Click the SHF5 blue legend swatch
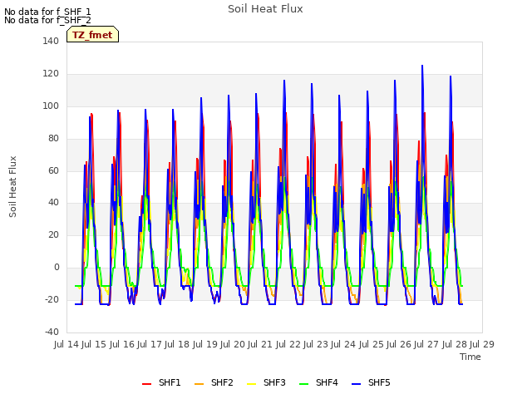Image resolution: width=532 pixels, height=399 pixels. click(357, 383)
